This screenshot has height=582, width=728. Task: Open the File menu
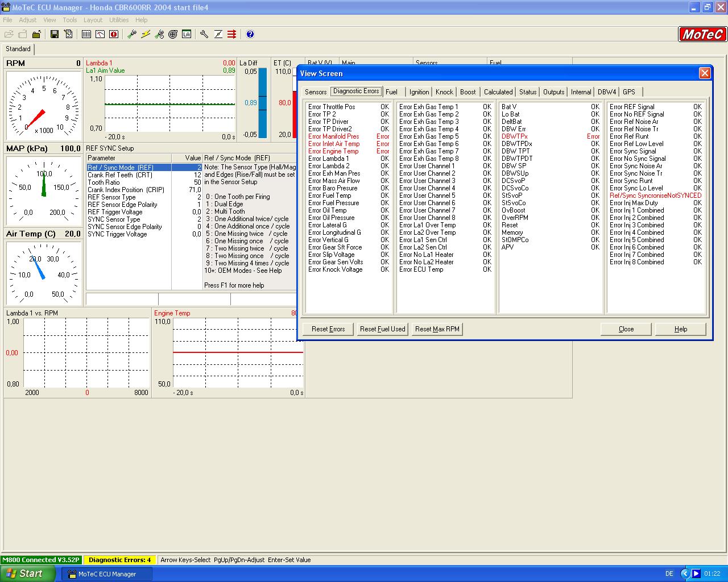point(7,20)
